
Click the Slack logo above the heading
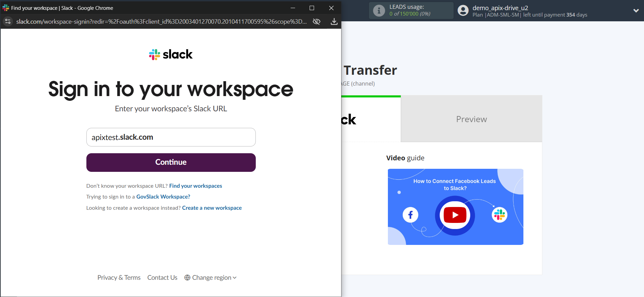tap(171, 54)
